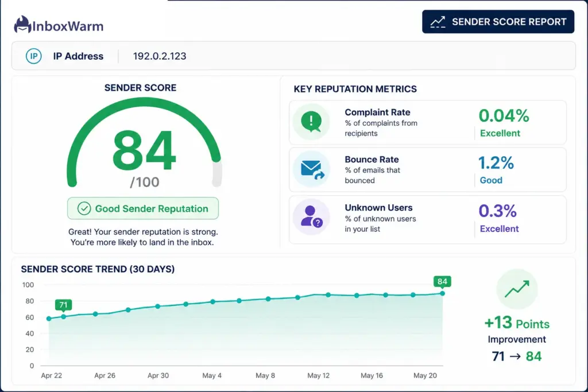Viewport: 588px width, 392px height.
Task: Click the Sender Score heading above the gauge
Action: [x=140, y=88]
